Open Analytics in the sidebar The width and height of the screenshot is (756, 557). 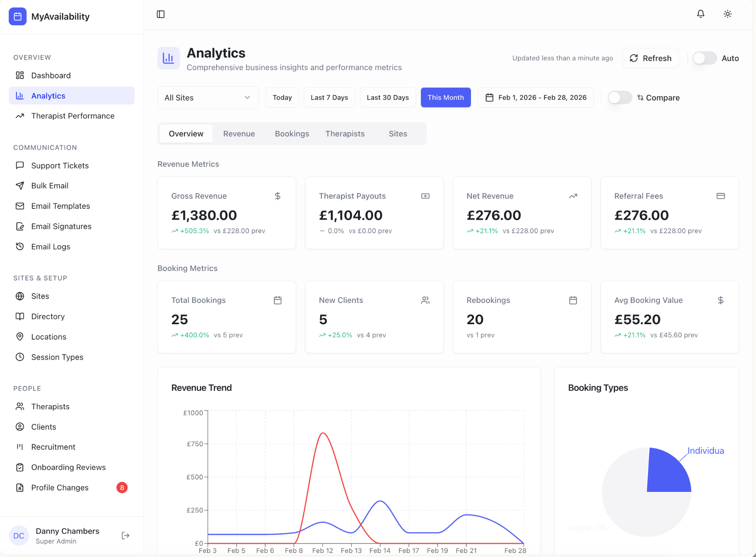(72, 96)
